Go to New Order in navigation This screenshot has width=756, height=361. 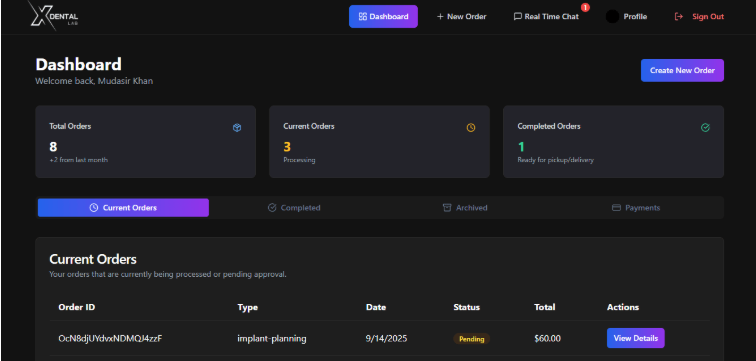click(x=461, y=16)
